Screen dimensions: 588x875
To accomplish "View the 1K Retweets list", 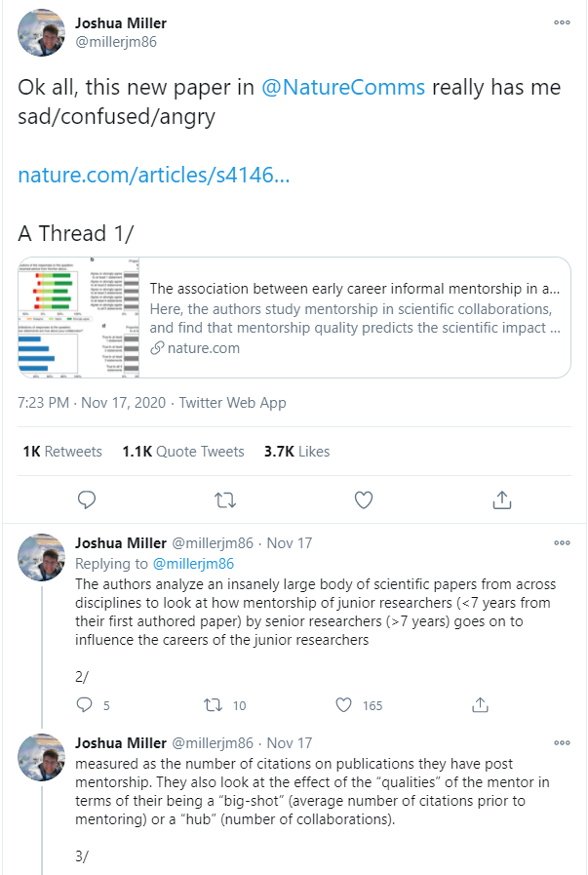I will click(x=61, y=451).
